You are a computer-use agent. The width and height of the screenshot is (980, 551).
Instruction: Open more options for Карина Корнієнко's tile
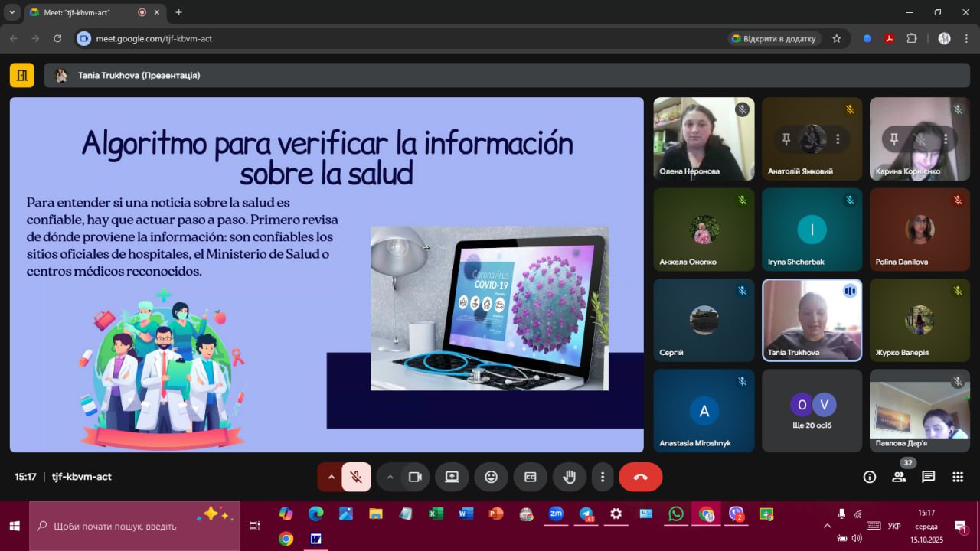click(x=946, y=139)
